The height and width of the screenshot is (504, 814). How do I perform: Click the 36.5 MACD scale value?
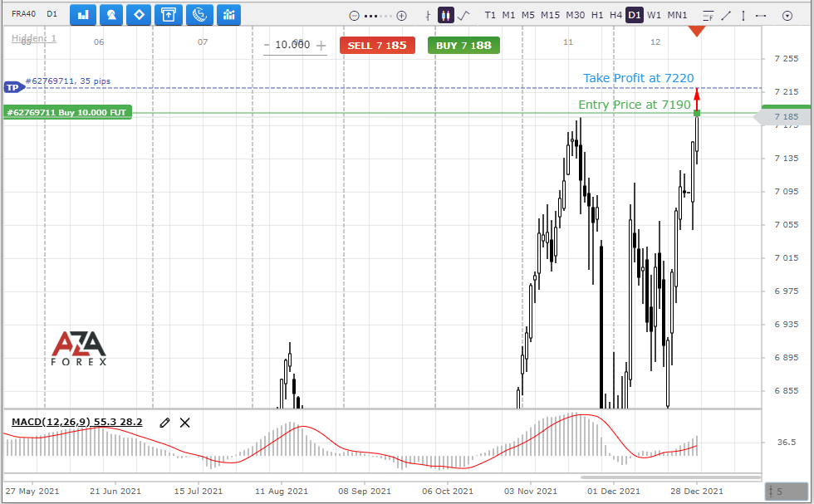point(787,443)
